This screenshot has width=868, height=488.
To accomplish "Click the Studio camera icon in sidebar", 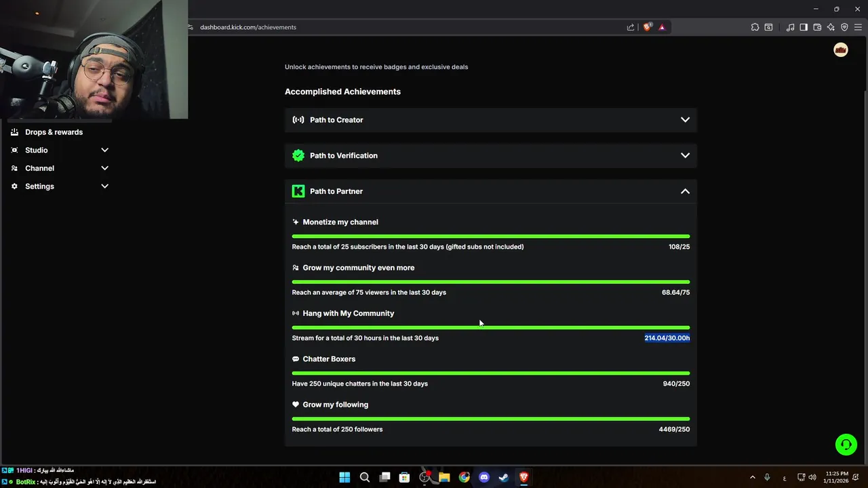I will [x=14, y=150].
